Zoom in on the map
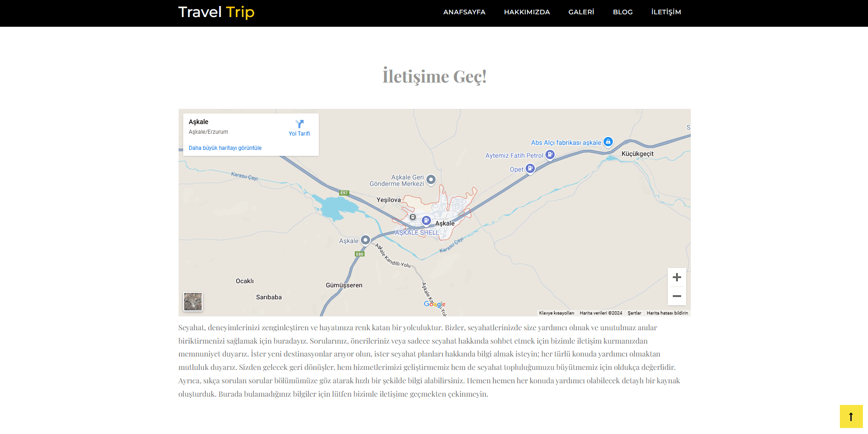Image resolution: width=868 pixels, height=434 pixels. pos(676,277)
